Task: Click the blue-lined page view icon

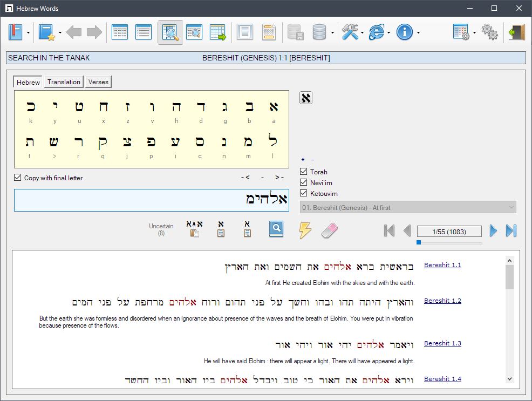Action: pos(245,32)
